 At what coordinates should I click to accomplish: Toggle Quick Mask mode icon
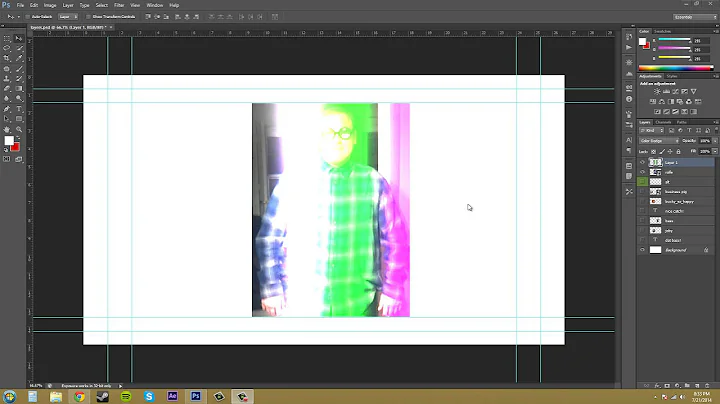pyautogui.click(x=7, y=159)
